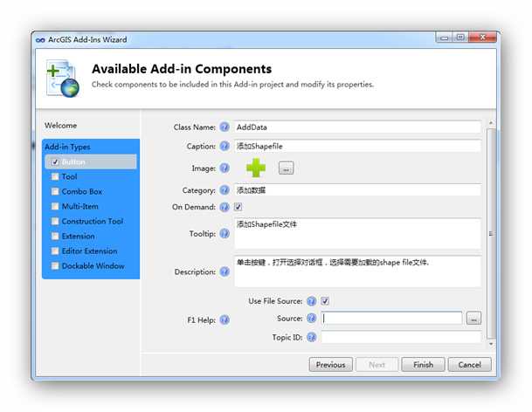
Task: Go to the Welcome step
Action: coord(61,126)
